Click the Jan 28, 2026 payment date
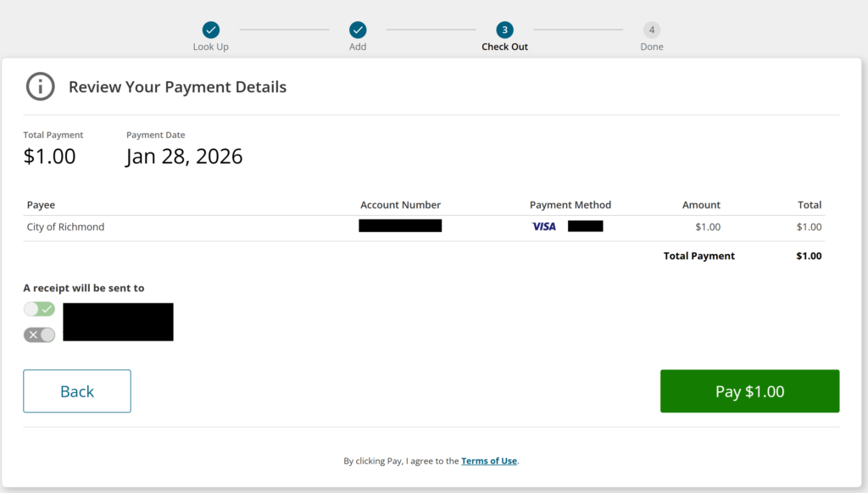Screen dimensions: 868x493 click(x=184, y=157)
